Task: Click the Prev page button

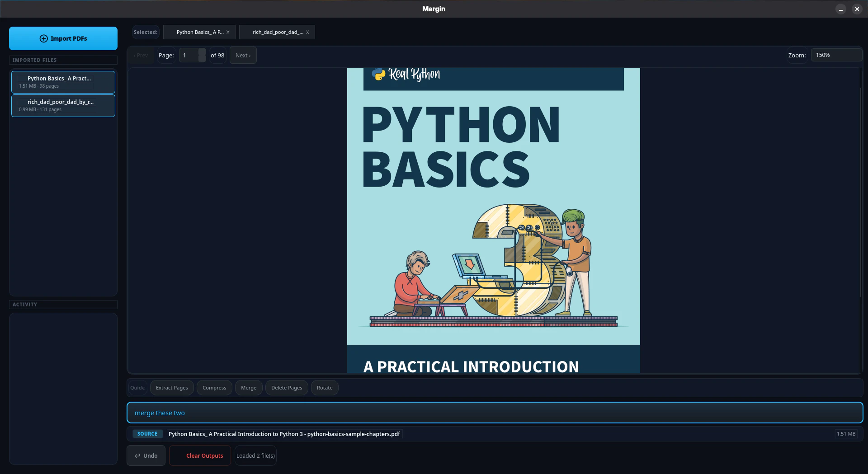Action: click(x=141, y=55)
